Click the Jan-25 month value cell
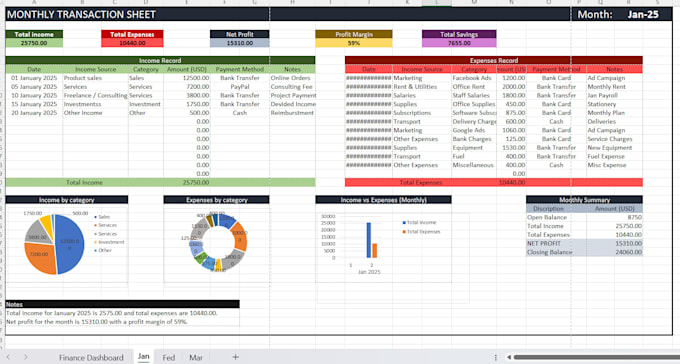 643,14
